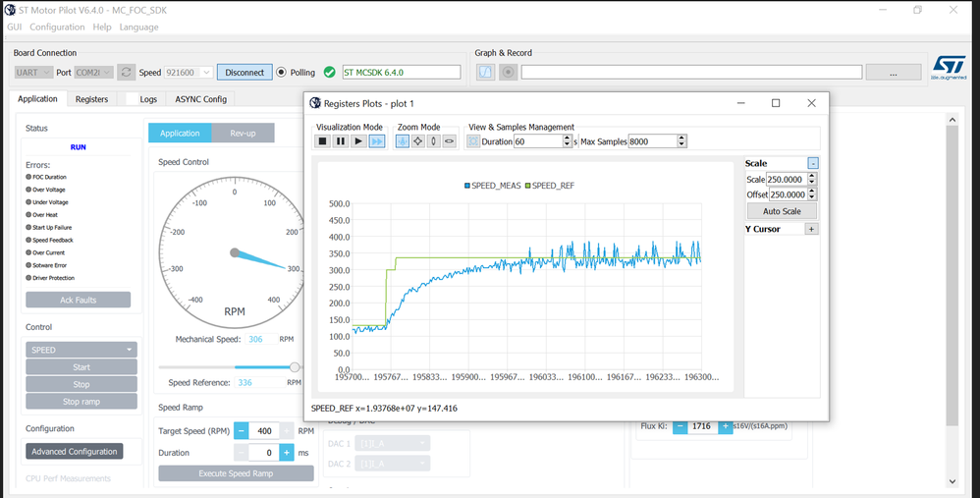This screenshot has height=498, width=980.
Task: Pause the plot visualization
Action: 340,141
